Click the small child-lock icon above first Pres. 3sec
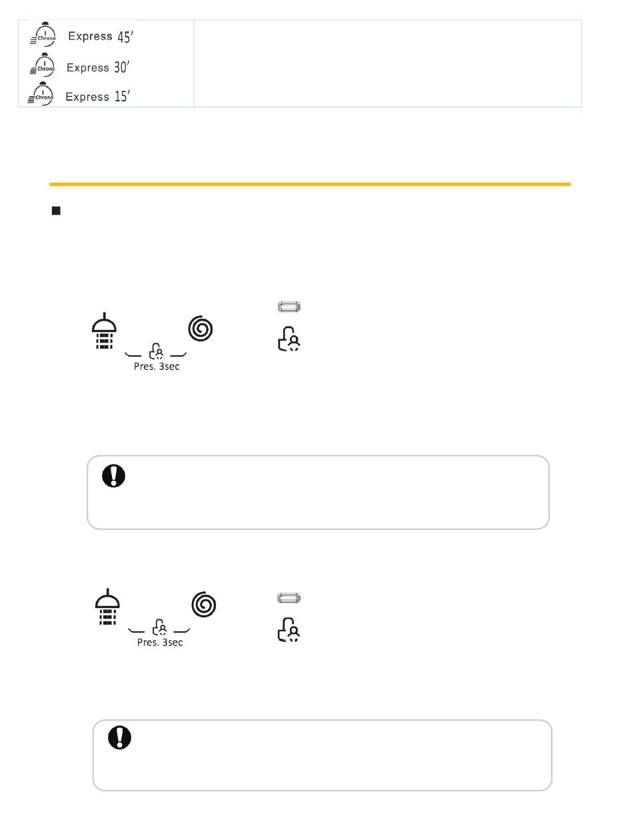 point(155,351)
